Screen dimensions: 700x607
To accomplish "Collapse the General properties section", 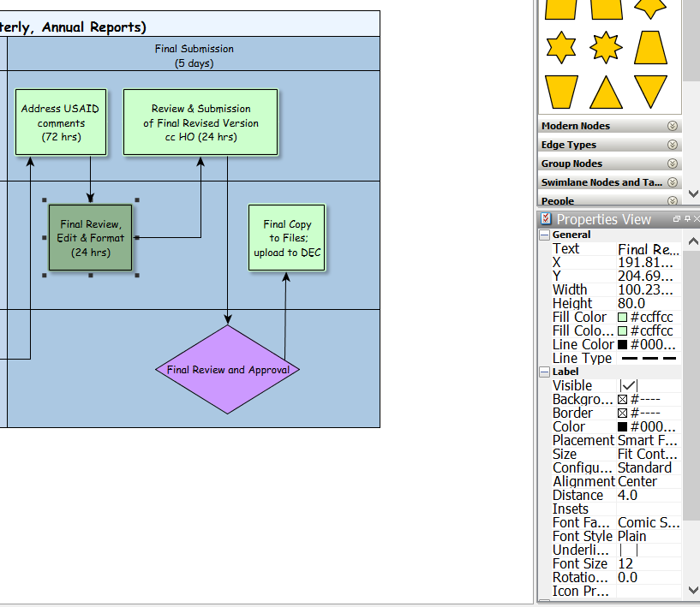I will tap(545, 235).
